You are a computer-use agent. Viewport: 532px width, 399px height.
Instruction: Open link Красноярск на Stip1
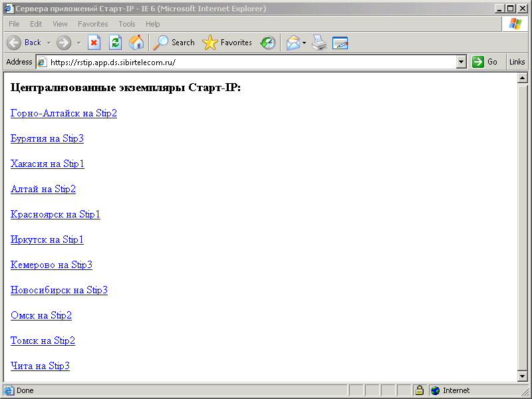(55, 214)
